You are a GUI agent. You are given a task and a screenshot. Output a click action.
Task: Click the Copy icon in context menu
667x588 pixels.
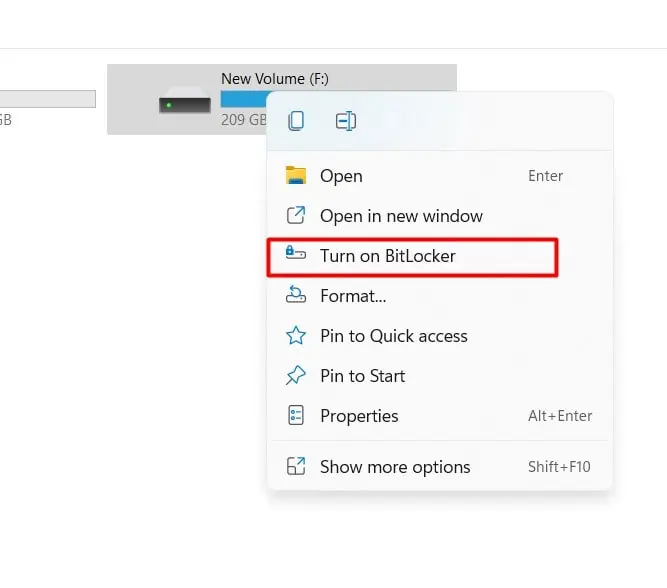(296, 121)
